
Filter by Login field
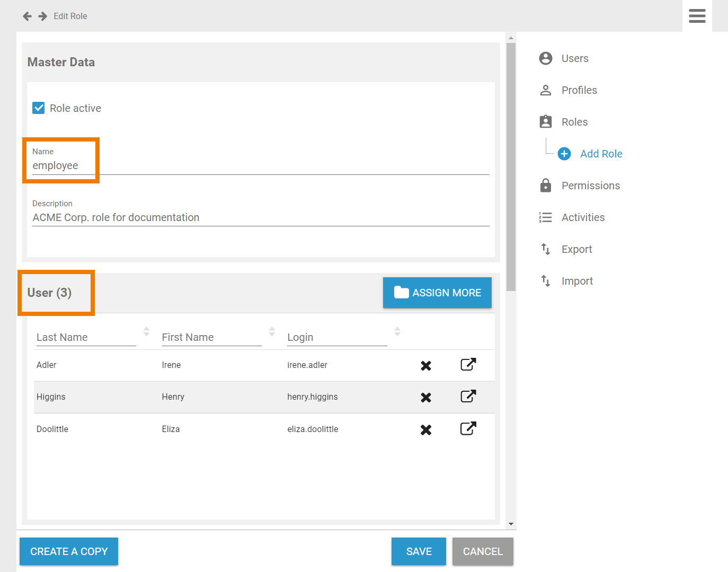[337, 337]
